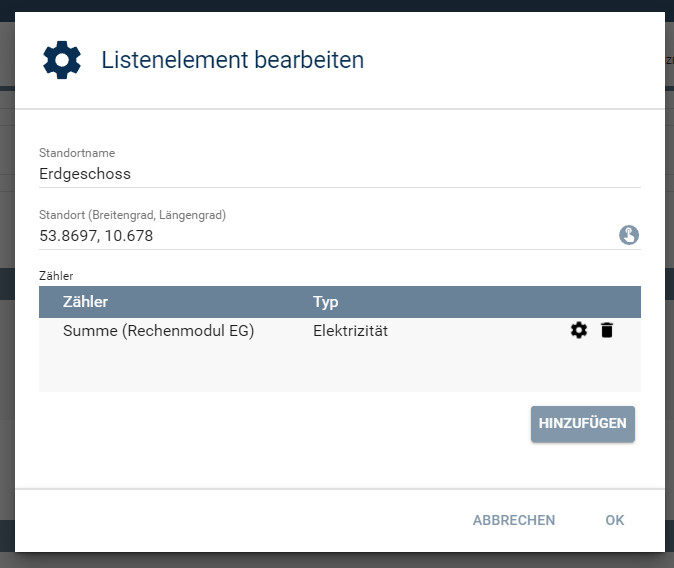Edit the coordinates field 53.8697, 10.678
This screenshot has width=674, height=568.
point(300,236)
